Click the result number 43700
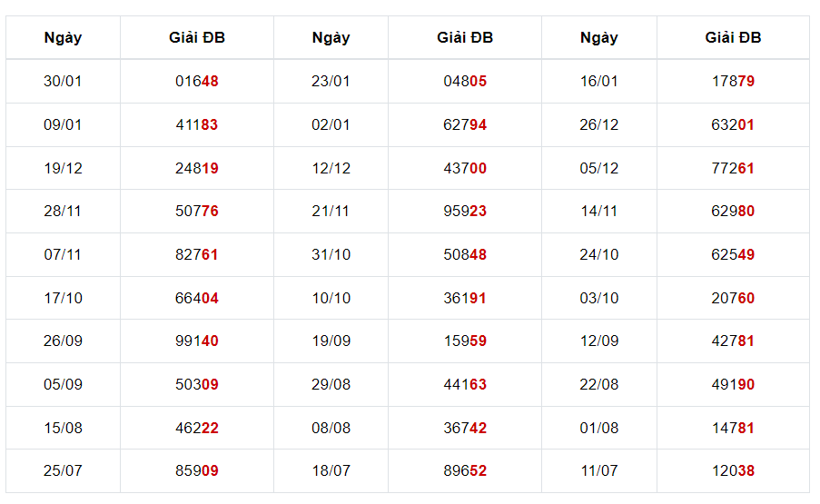Image resolution: width=820 pixels, height=504 pixels. pos(465,168)
